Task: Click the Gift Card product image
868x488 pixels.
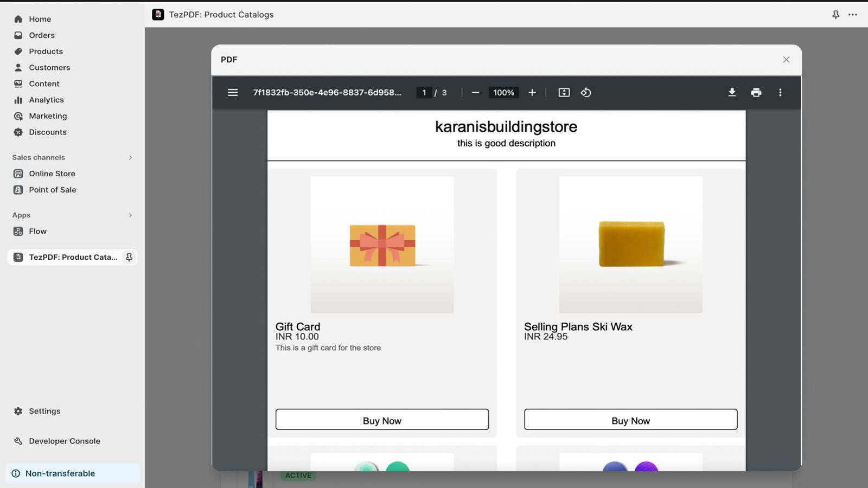Action: tap(382, 245)
